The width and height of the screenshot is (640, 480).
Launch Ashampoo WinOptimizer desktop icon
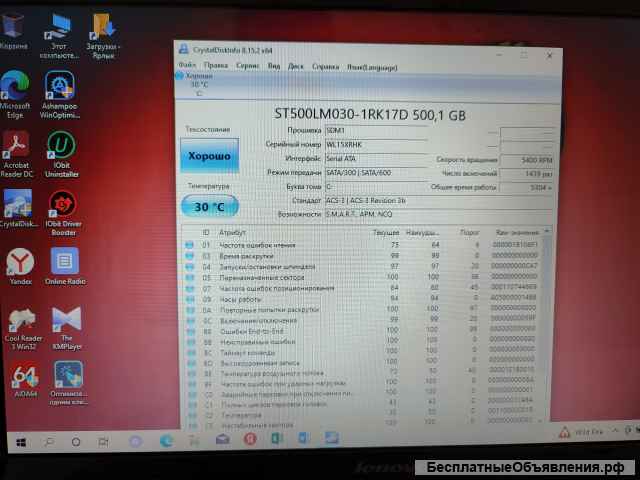point(60,94)
